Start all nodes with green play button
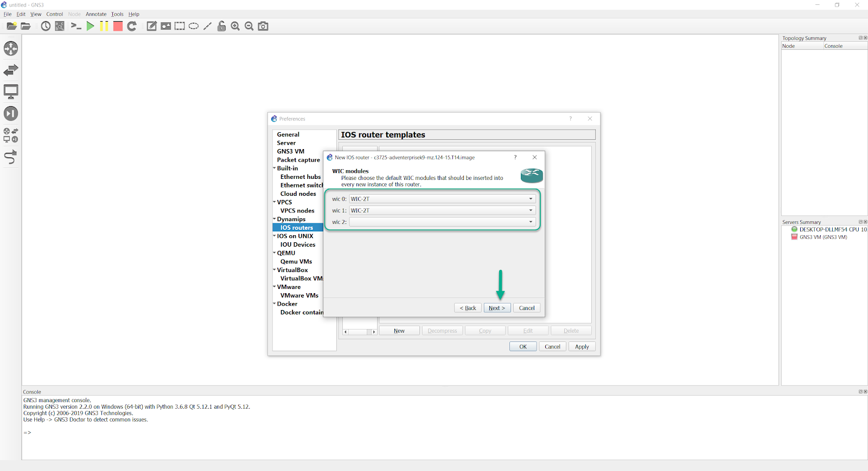868x471 pixels. click(x=90, y=26)
